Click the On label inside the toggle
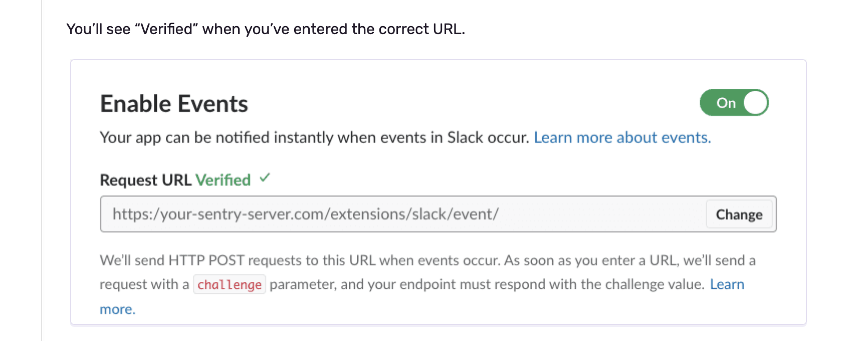The width and height of the screenshot is (868, 341). pyautogui.click(x=726, y=103)
